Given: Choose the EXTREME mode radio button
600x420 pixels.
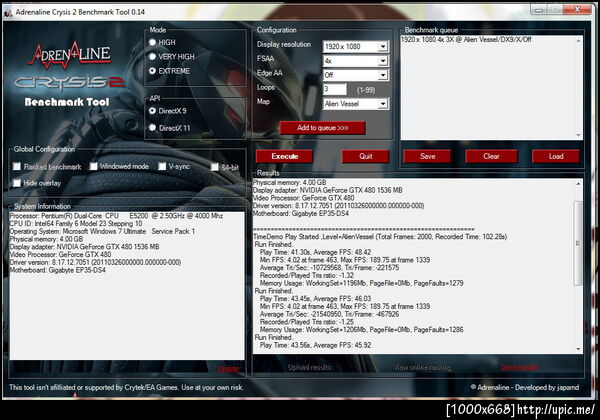Looking at the screenshot, I should [x=152, y=71].
